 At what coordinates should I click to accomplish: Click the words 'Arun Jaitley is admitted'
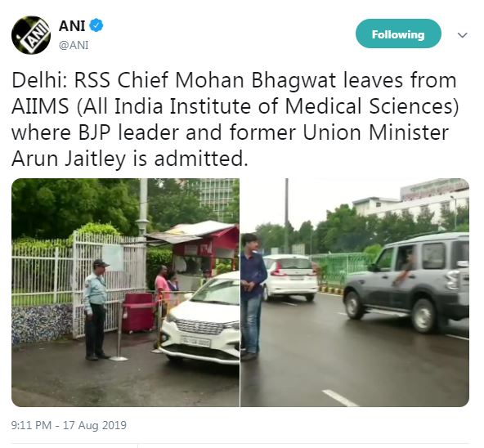click(130, 159)
